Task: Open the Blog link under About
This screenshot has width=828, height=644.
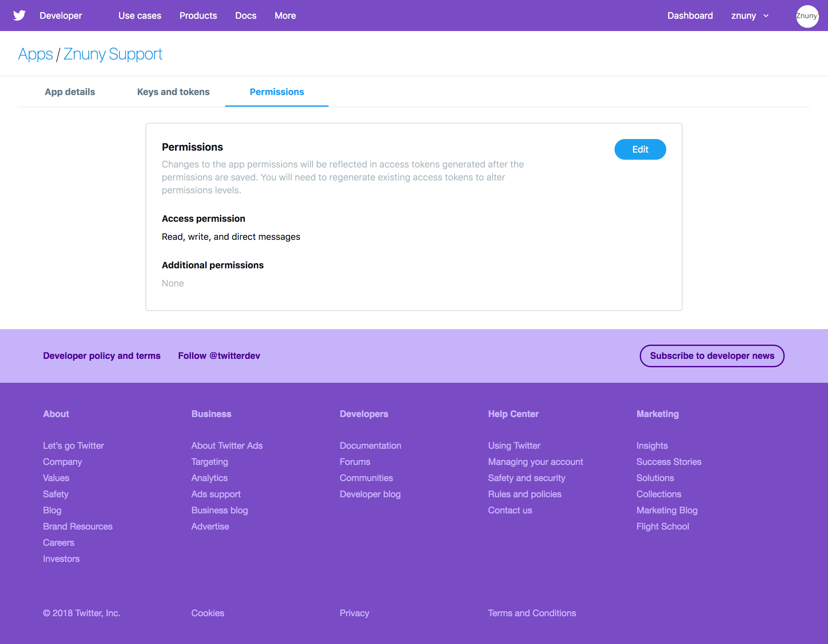Action: [x=52, y=510]
